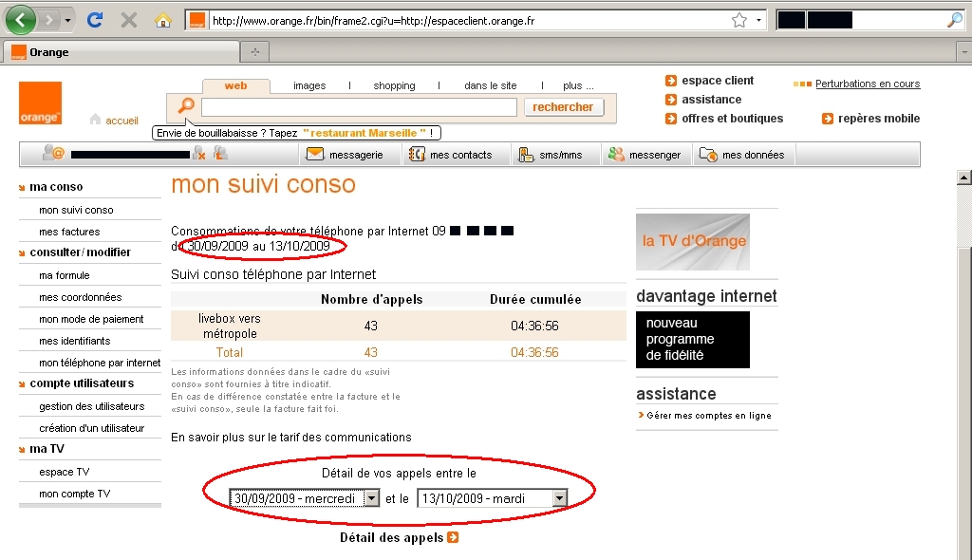972x560 pixels.
Task: Select the dans le site search tab
Action: click(491, 85)
